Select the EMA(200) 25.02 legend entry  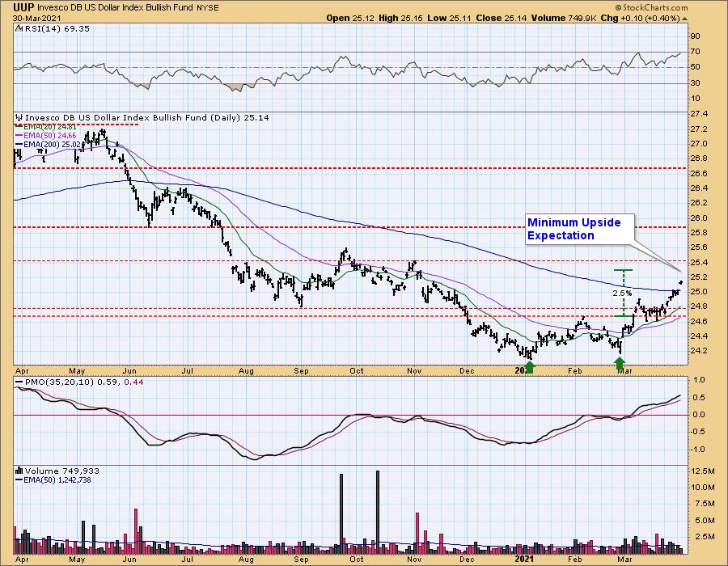[48, 144]
